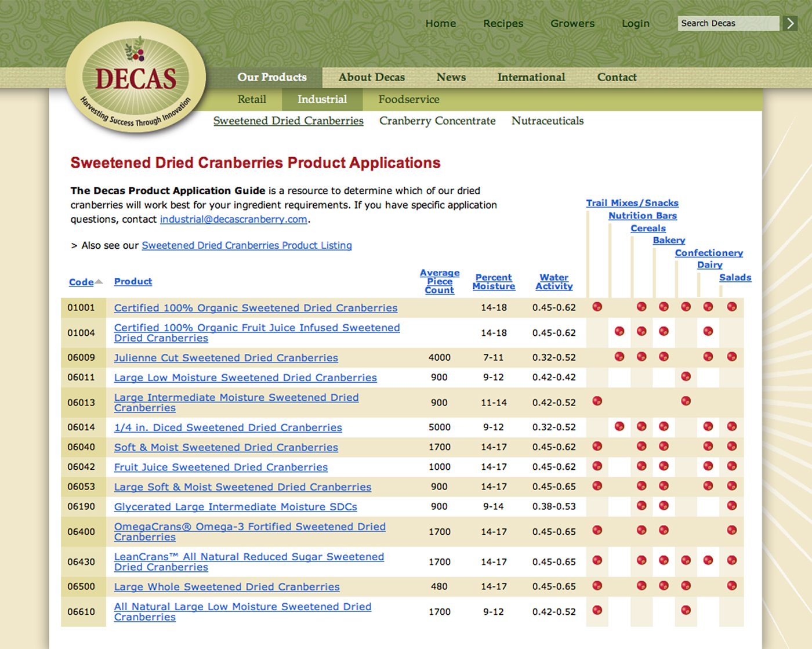Click the Trail Mixes dot in row 06013
This screenshot has height=649, width=812.
point(597,401)
